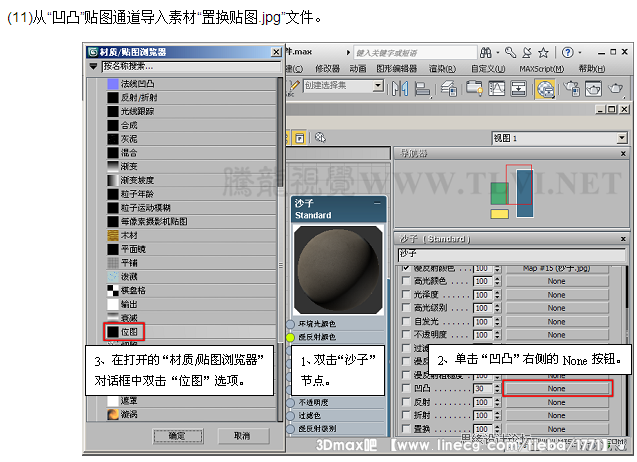This screenshot has width=637, height=462.
Task: Click the 凹凸 amount spinner arrows
Action: [497, 388]
